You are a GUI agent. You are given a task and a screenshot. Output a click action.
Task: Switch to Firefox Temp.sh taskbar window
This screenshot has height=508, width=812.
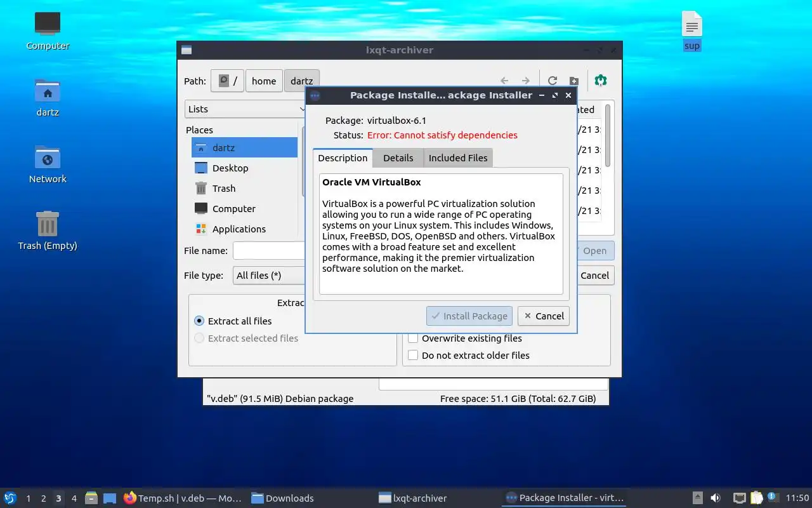coord(183,498)
